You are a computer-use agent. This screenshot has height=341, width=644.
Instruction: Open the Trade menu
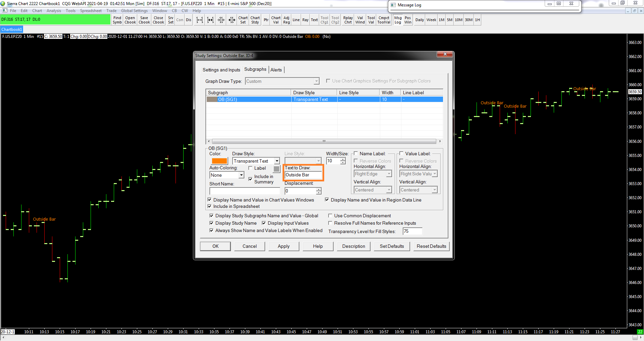pos(111,11)
